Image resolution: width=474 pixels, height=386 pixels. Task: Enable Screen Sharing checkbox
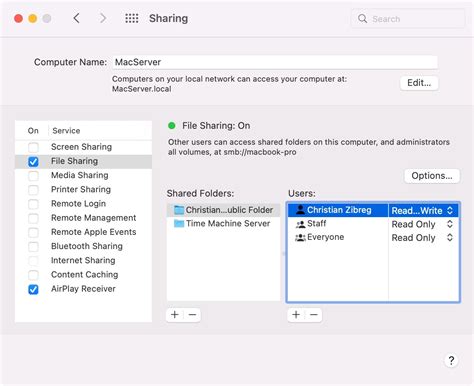coord(33,147)
